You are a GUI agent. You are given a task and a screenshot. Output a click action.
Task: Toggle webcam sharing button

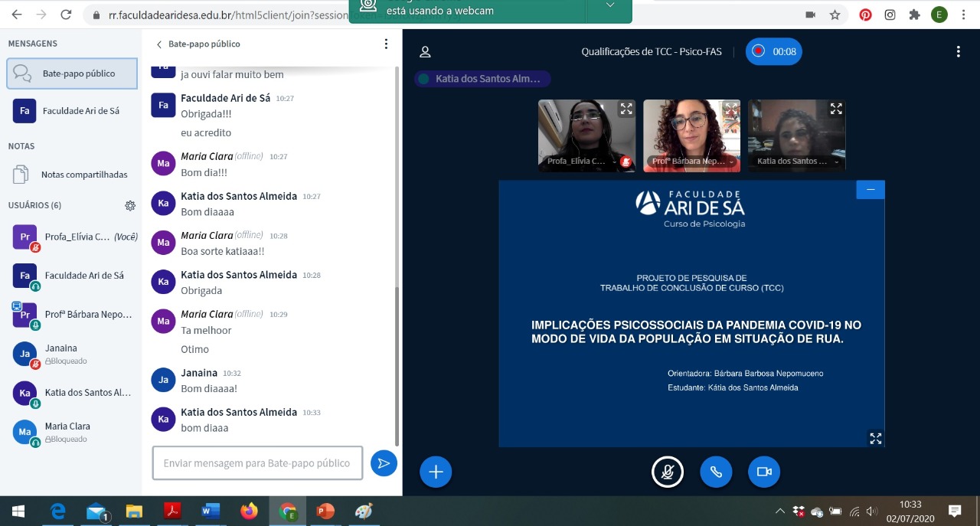(x=763, y=472)
